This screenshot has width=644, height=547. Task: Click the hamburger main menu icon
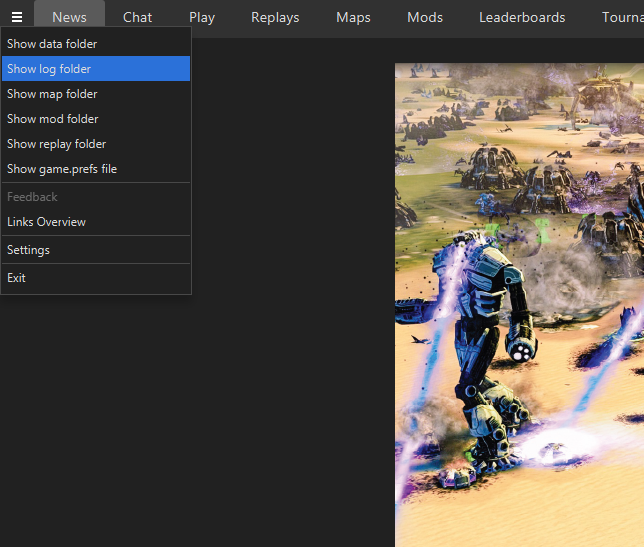click(x=17, y=17)
